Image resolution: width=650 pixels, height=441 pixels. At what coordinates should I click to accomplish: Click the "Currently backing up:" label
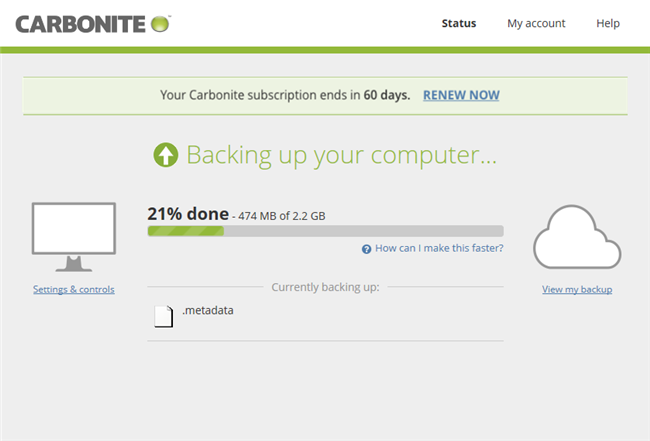(x=325, y=288)
